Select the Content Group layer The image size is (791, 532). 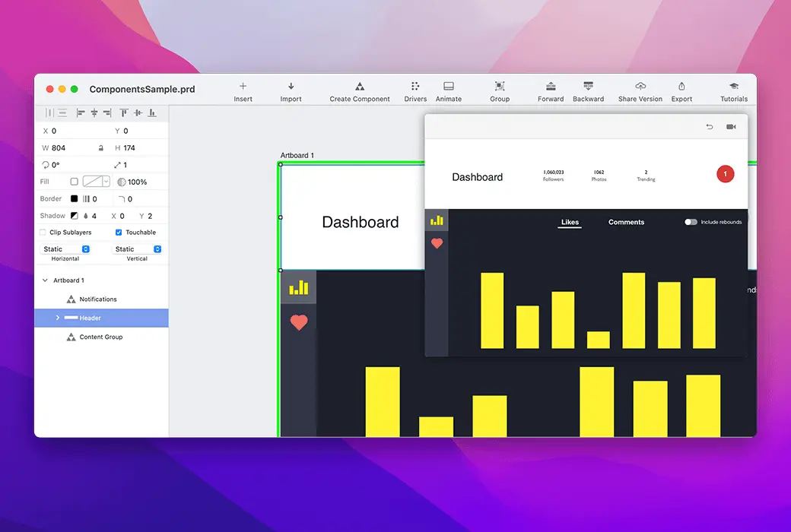101,337
